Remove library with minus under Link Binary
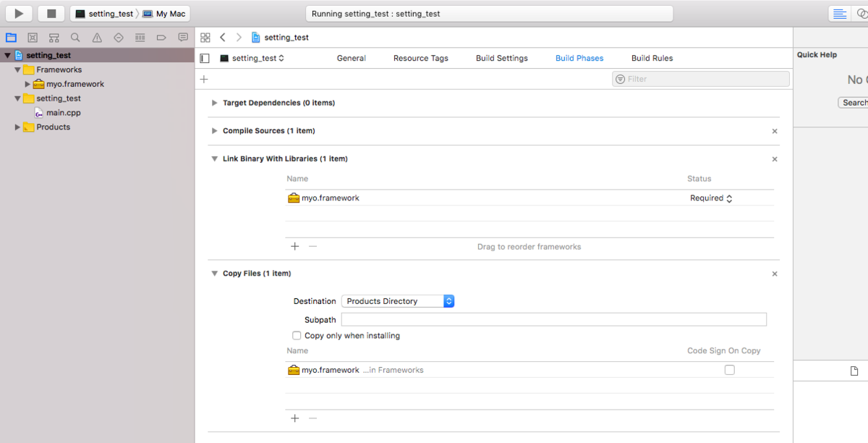The width and height of the screenshot is (868, 443). (x=313, y=246)
